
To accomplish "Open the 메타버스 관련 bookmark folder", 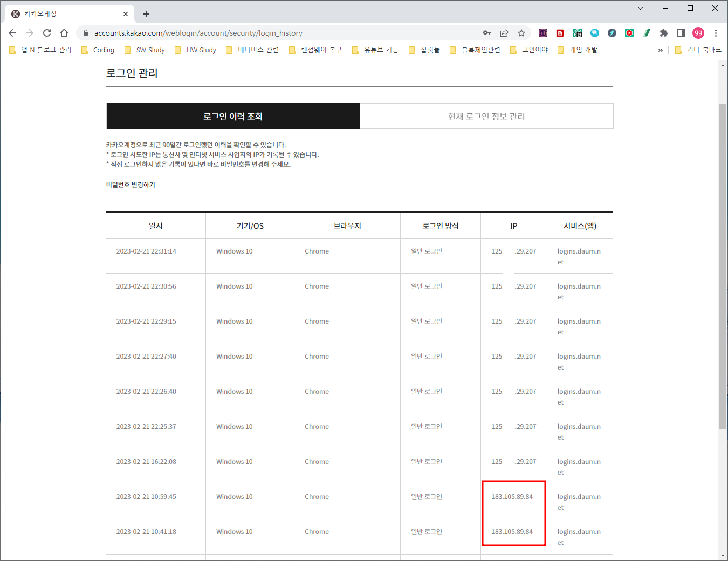I will click(252, 50).
